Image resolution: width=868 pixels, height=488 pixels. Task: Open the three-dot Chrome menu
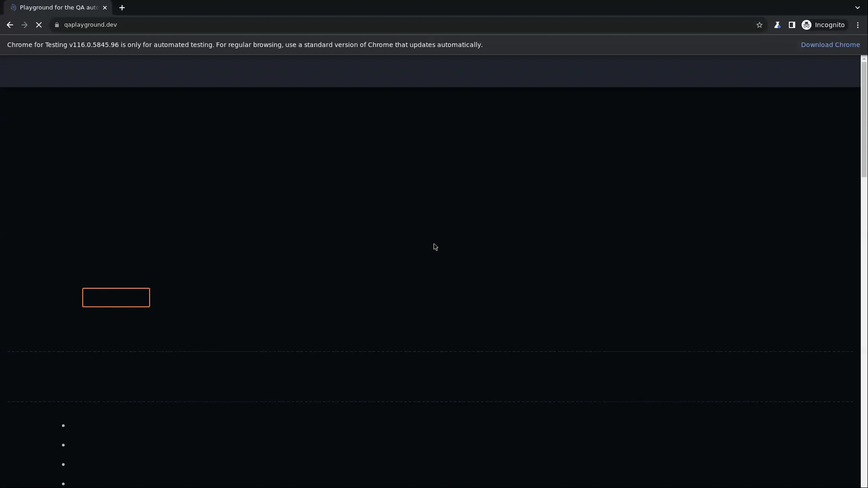[858, 25]
